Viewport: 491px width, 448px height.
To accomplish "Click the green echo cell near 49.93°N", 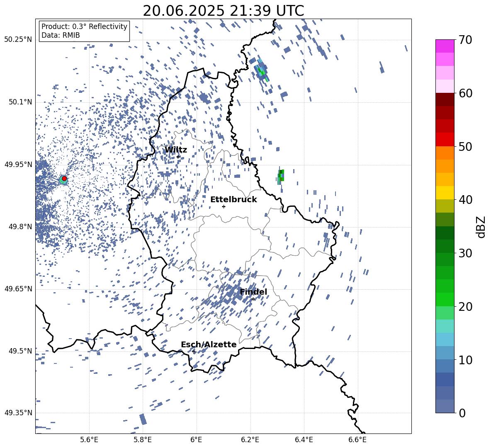I will tap(281, 177).
